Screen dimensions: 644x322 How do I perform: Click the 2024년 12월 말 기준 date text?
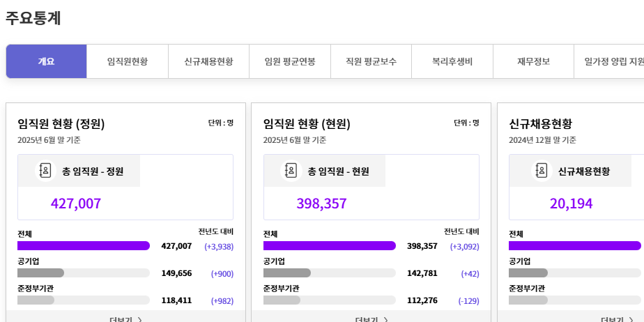point(542,140)
